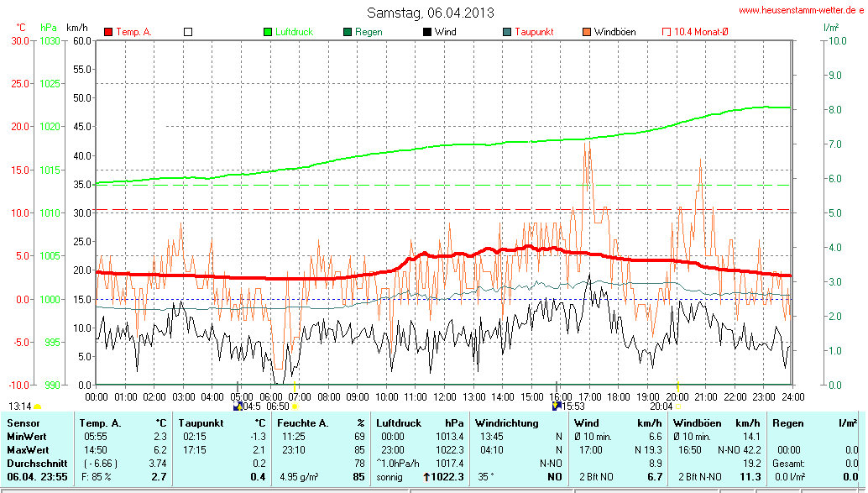This screenshot has height=493, width=868.
Task: Click the red Temp. A. legend square
Action: pyautogui.click(x=108, y=32)
